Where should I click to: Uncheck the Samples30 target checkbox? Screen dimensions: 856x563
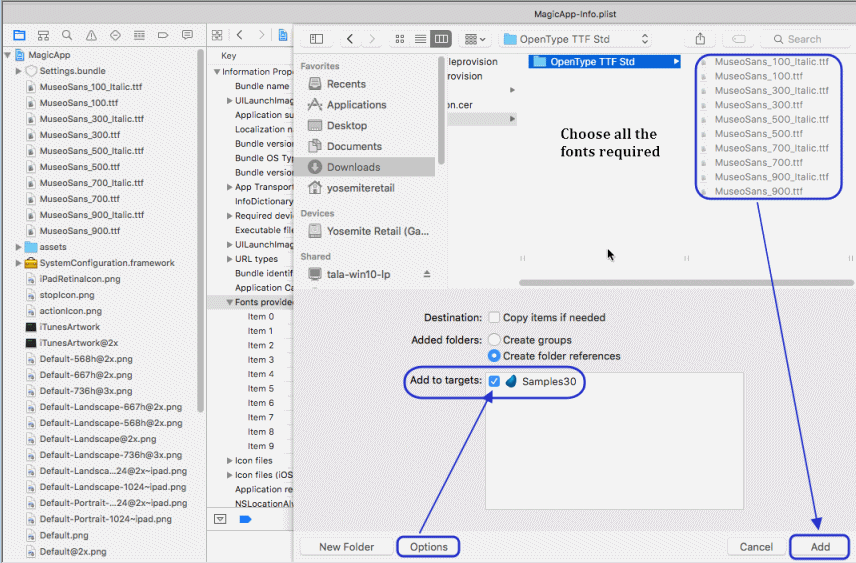pos(494,381)
